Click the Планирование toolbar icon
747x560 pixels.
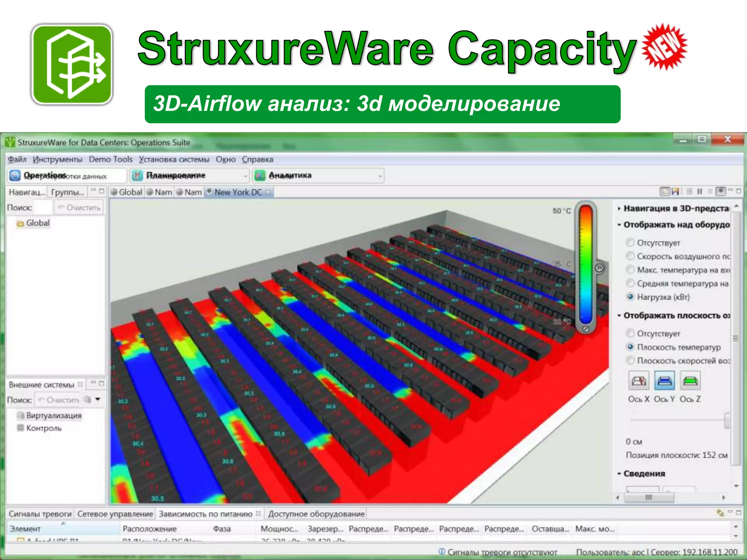click(137, 175)
